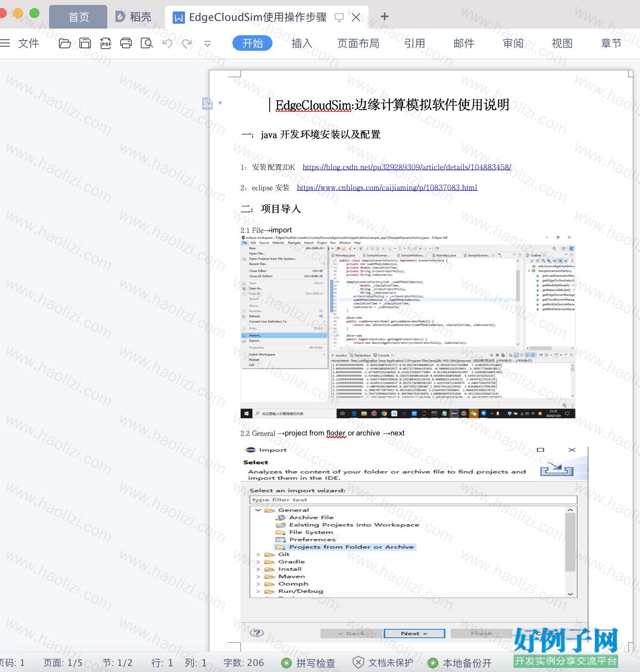Click the document outline icon beside the title
This screenshot has width=640, height=672.
tap(207, 103)
